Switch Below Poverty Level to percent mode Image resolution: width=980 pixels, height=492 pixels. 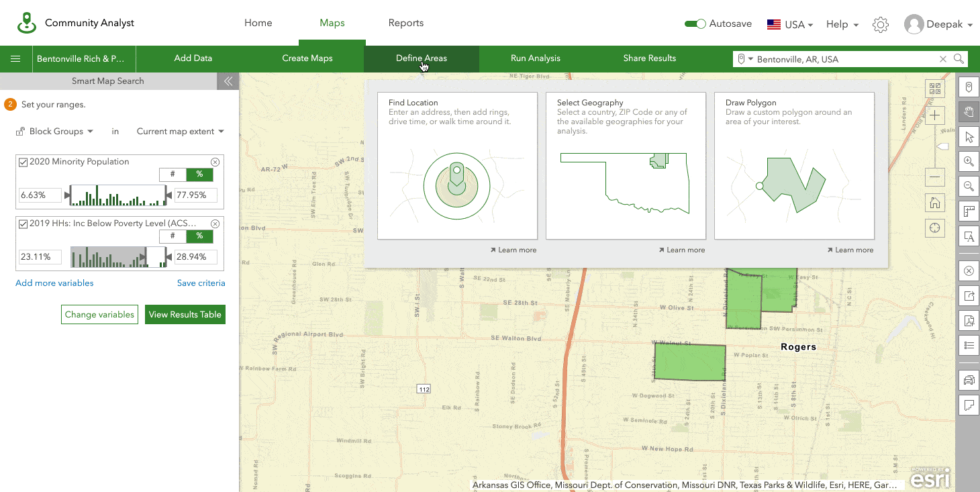[199, 236]
